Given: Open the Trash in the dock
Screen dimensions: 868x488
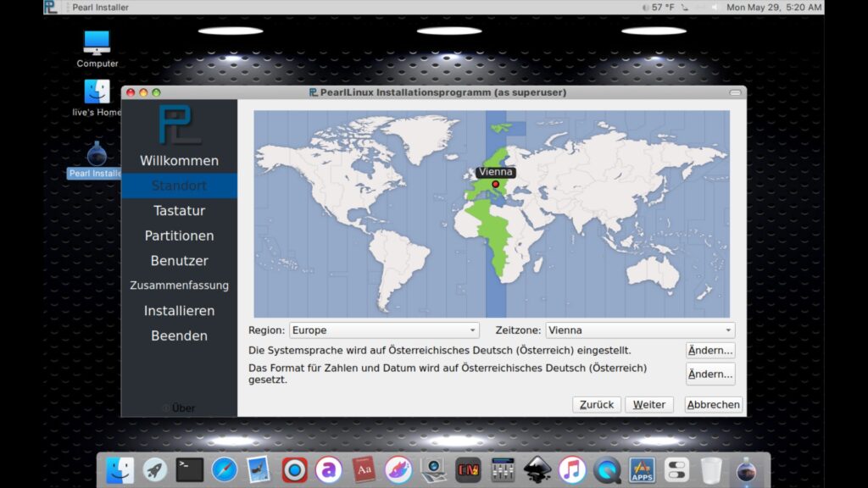Looking at the screenshot, I should 711,470.
